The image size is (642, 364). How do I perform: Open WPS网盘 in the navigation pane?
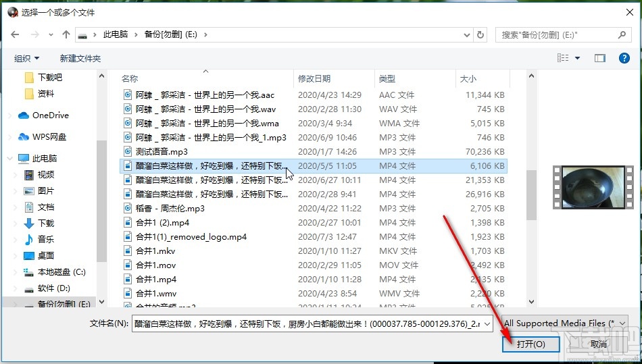coord(42,137)
